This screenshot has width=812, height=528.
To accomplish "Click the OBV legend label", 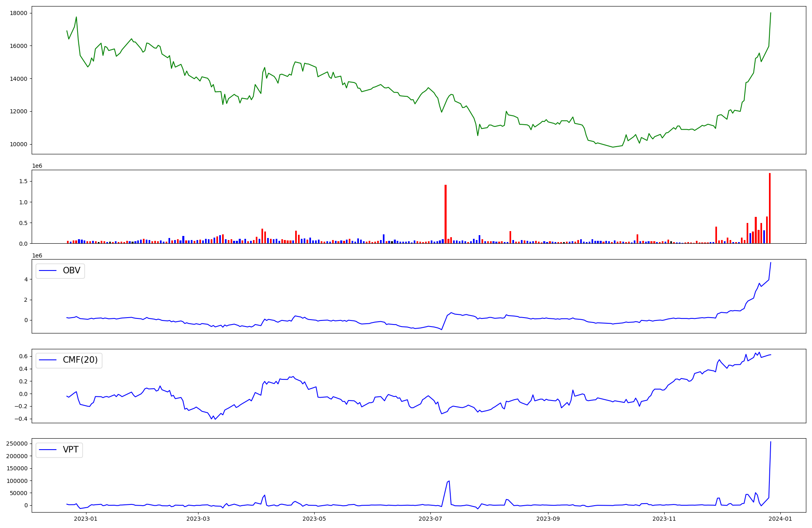I will (71, 270).
